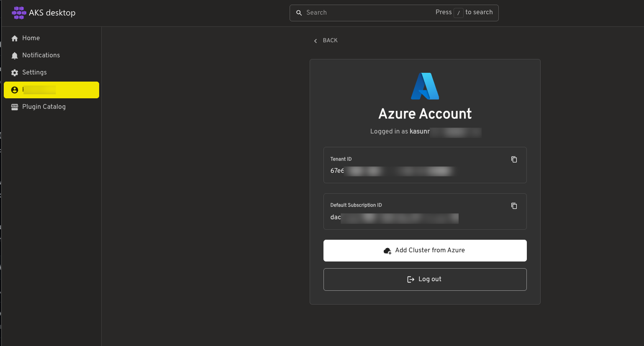Viewport: 644px width, 346px height.
Task: Go to Settings in the sidebar
Action: 51,72
